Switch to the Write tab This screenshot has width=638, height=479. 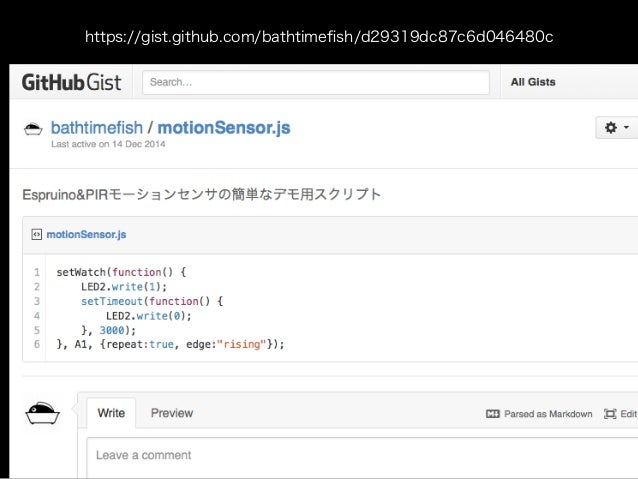111,412
